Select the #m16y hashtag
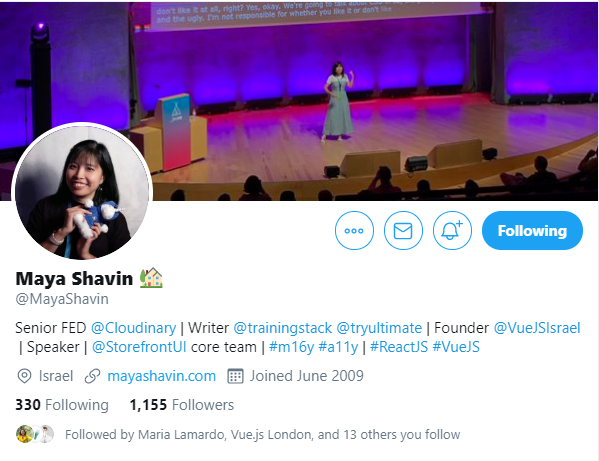This screenshot has height=461, width=599. [x=291, y=347]
